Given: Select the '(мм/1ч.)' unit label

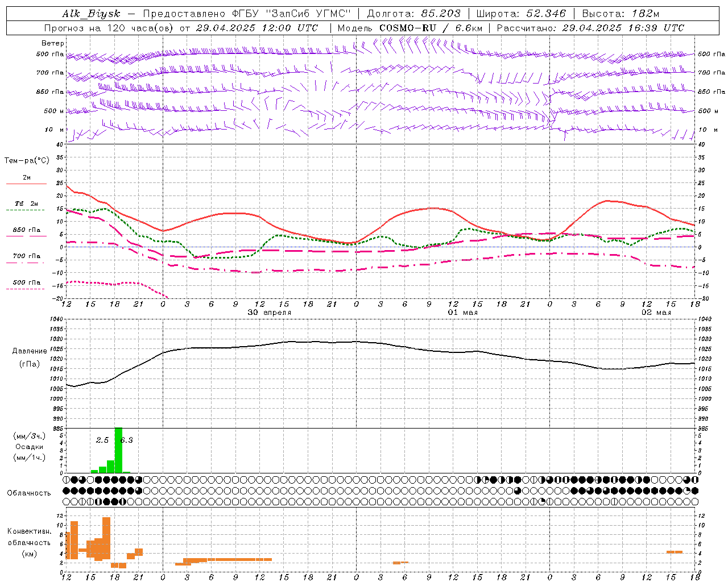Looking at the screenshot, I should click(30, 458).
